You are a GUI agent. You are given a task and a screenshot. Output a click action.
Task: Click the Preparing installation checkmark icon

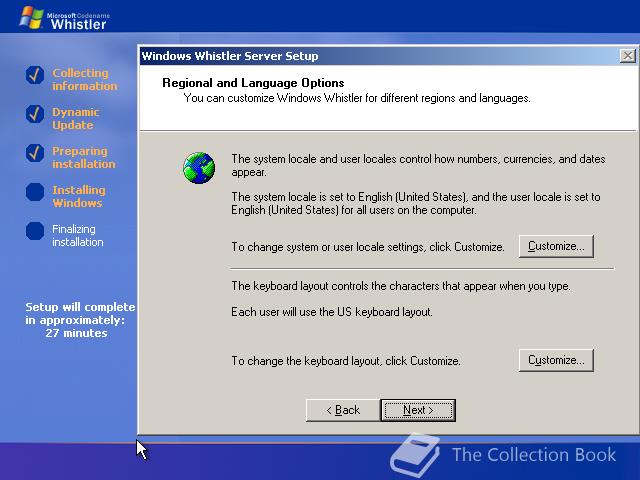tap(35, 153)
